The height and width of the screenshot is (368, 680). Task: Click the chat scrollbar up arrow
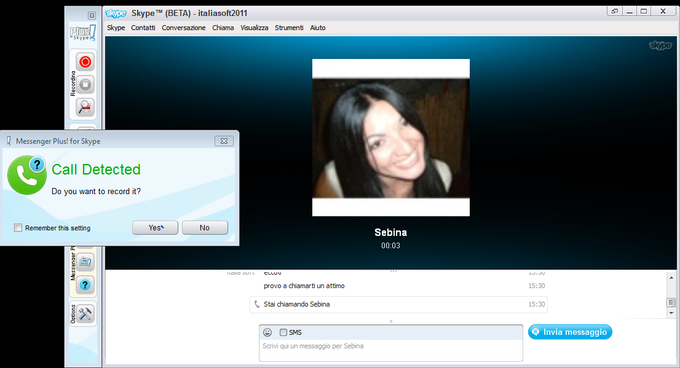671,277
